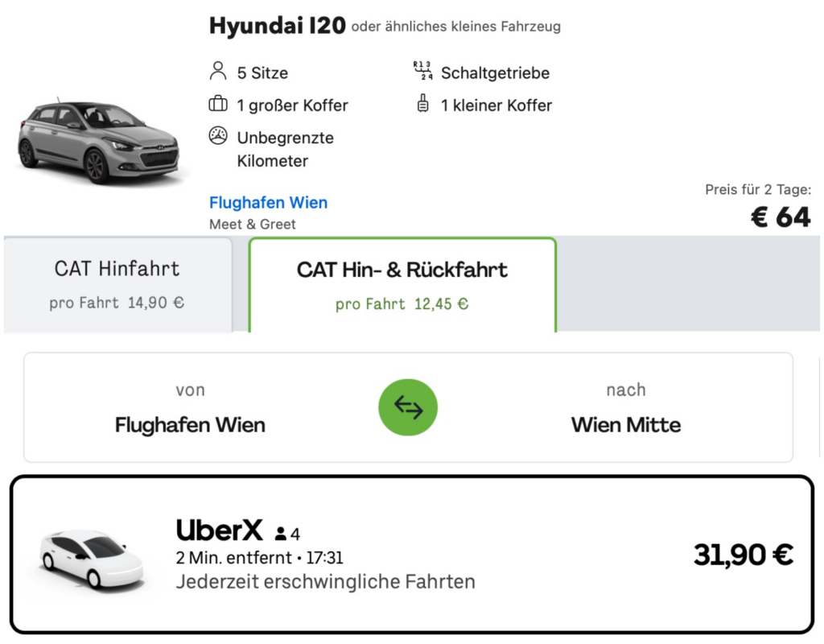Click the € 64 rental price
Viewport: 824px width, 644px height.
tap(780, 217)
